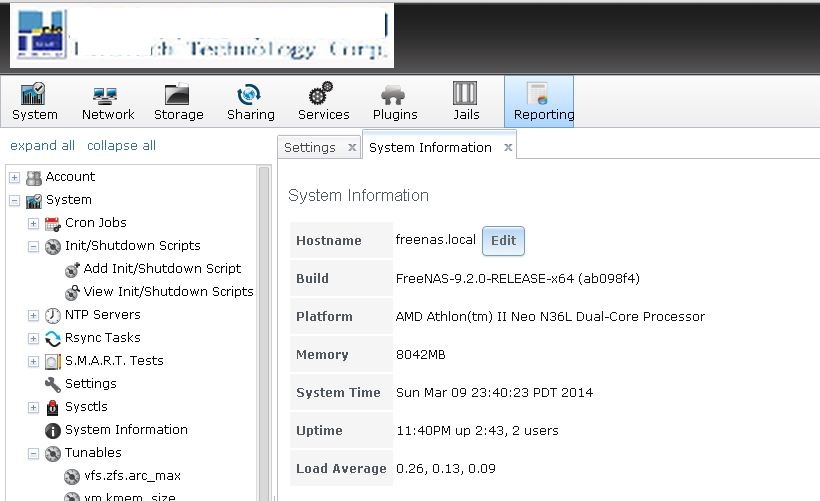
Task: Open the Plugins toolbar icon
Action: coord(393,95)
